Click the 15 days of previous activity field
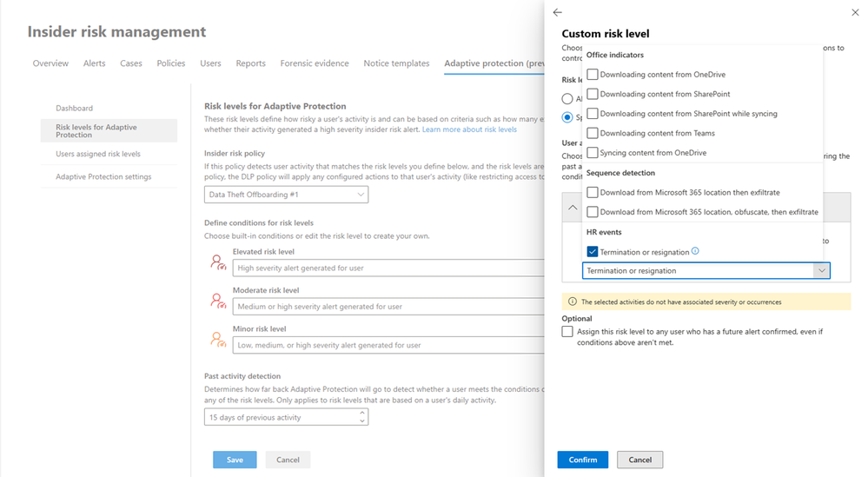This screenshot has height=477, width=868. [286, 417]
